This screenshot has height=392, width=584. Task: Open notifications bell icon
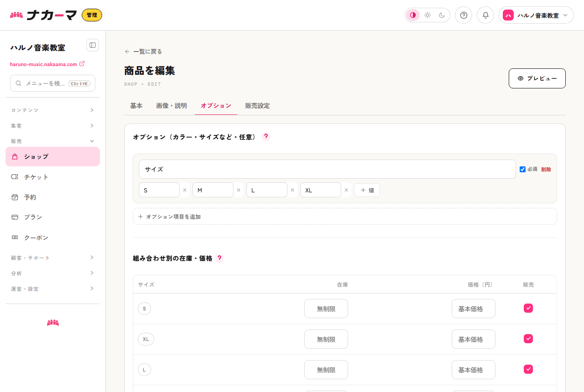click(x=485, y=15)
